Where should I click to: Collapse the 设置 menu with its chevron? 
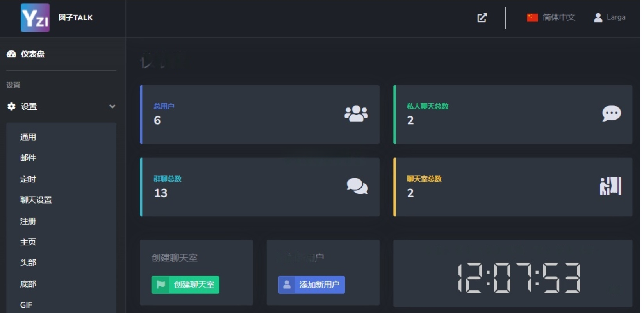[112, 106]
